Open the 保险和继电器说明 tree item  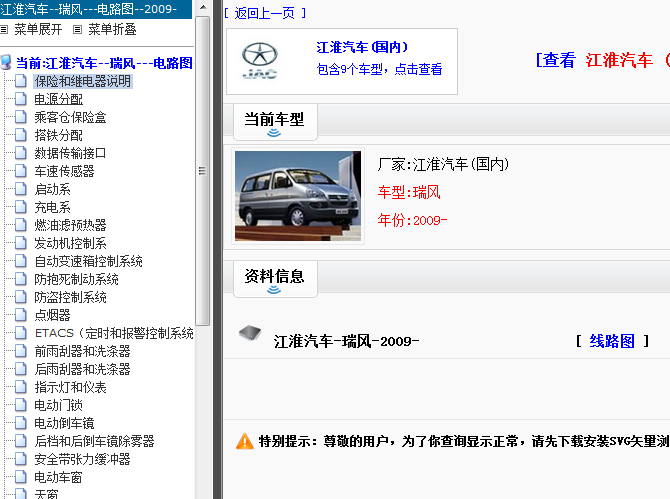83,81
